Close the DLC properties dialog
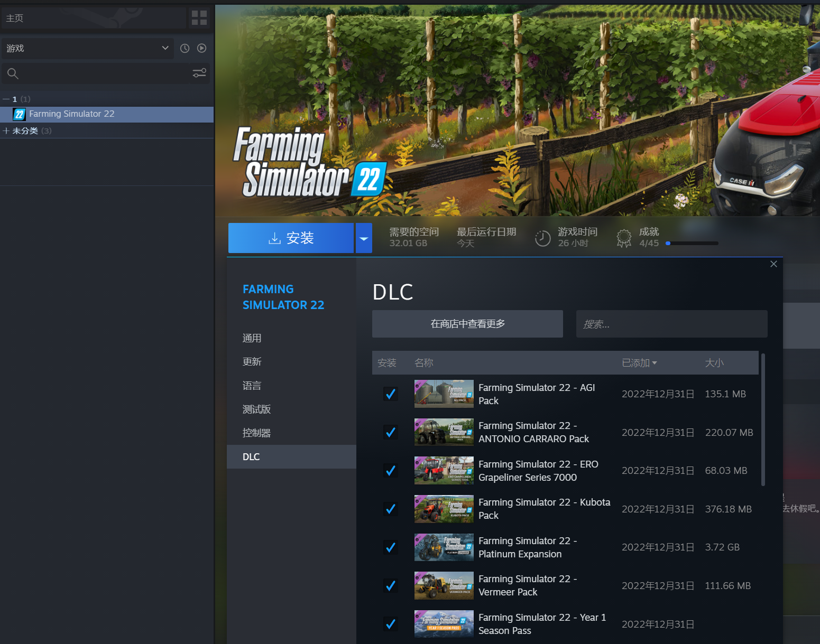 pos(773,264)
